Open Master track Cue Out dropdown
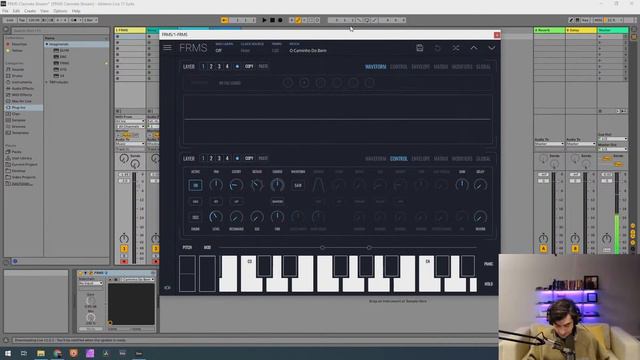640x360 pixels. (613, 139)
